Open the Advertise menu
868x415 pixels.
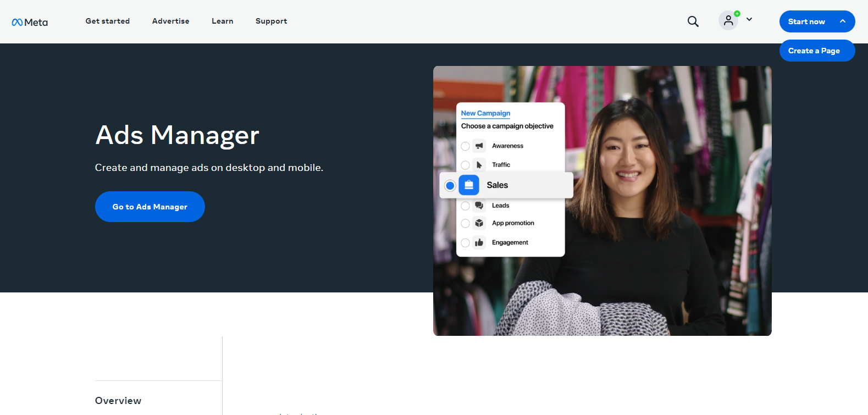click(171, 21)
